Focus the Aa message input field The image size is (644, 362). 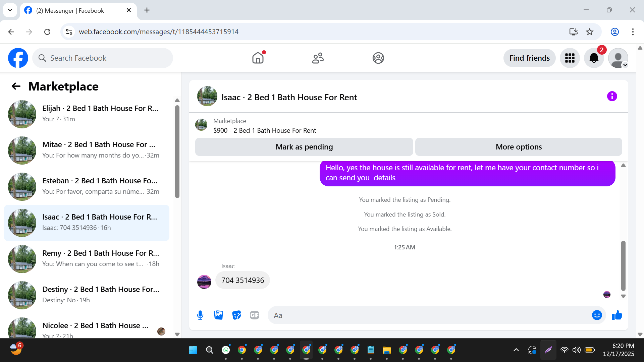click(x=429, y=315)
